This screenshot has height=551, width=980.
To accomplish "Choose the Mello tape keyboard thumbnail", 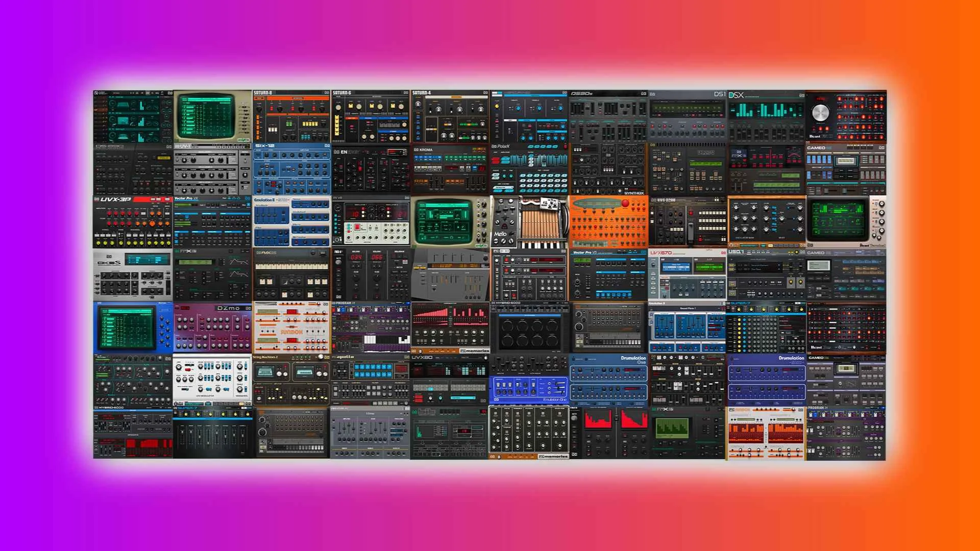I will click(x=529, y=222).
